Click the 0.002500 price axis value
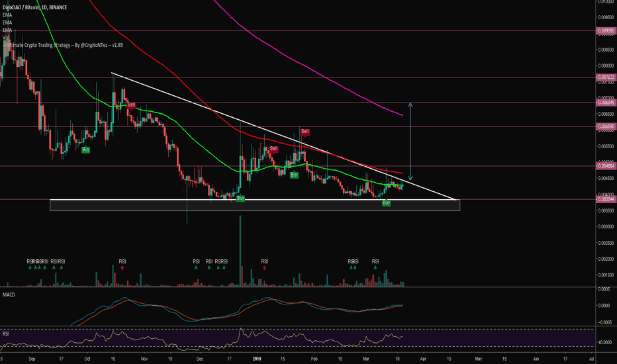This screenshot has width=617, height=364. 606,243
